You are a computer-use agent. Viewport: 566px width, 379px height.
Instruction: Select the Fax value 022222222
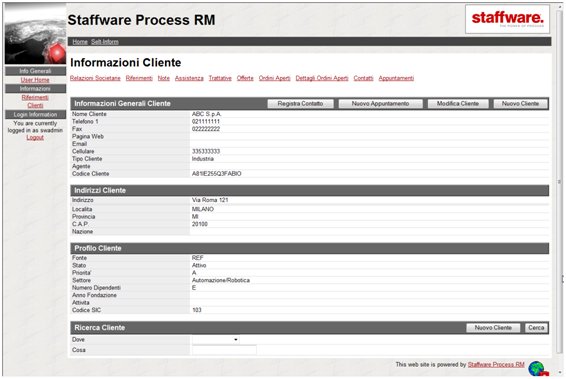pos(206,129)
